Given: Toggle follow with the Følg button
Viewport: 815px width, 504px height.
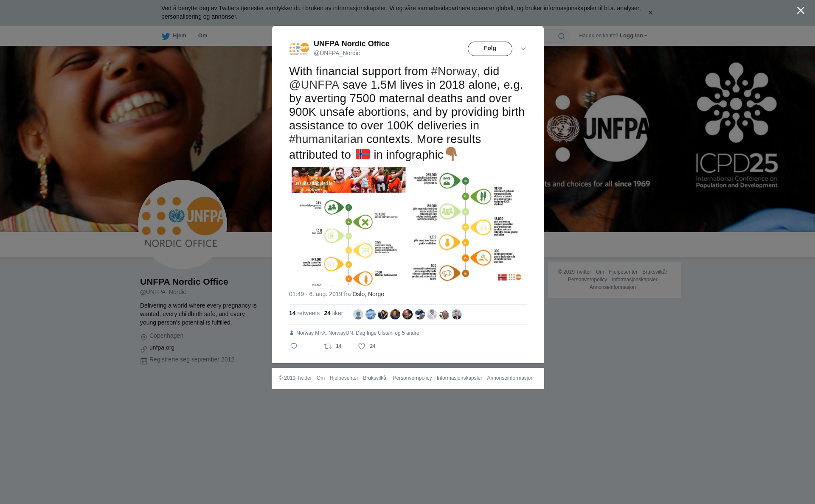Looking at the screenshot, I should click(x=490, y=49).
